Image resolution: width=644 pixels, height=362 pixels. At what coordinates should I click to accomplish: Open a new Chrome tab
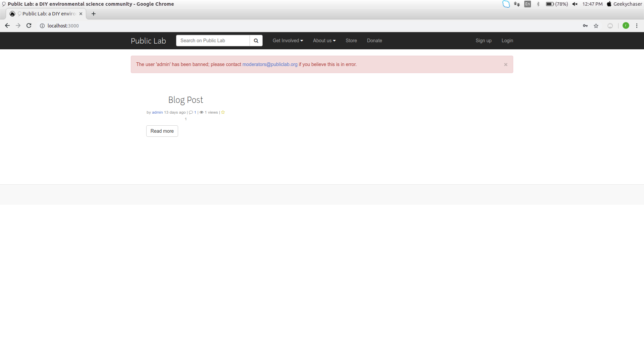pos(94,14)
